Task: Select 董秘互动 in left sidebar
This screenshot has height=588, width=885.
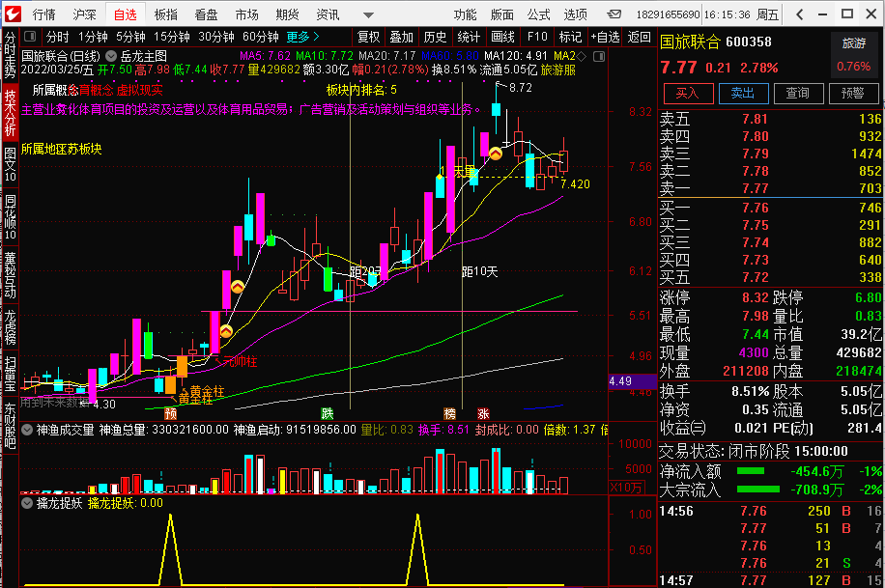Action: (x=11, y=275)
